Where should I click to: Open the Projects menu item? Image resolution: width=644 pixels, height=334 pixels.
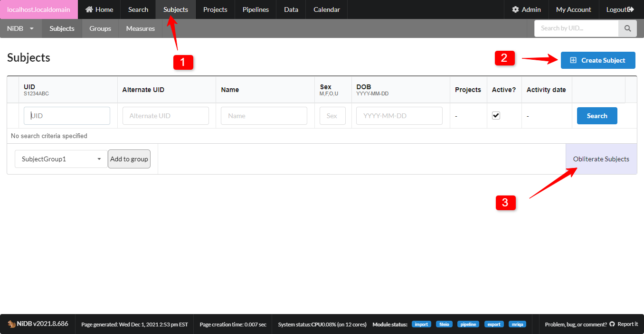pyautogui.click(x=215, y=9)
